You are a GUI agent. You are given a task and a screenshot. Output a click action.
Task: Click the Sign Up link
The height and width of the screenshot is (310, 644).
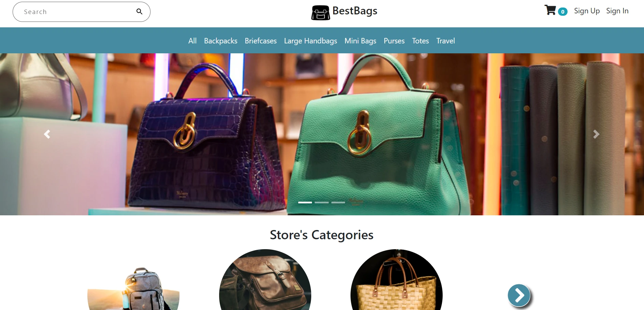[587, 11]
